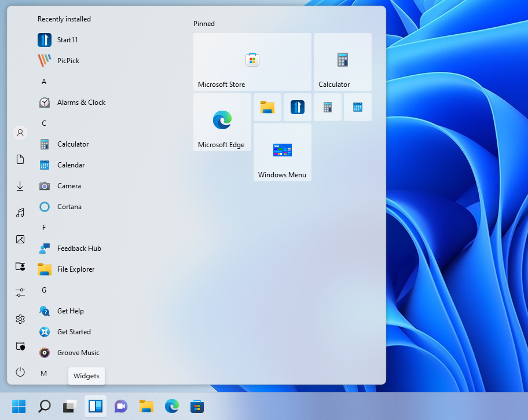This screenshot has height=420, width=528.
Task: Click the small Calculator pinned tile
Action: [x=328, y=107]
